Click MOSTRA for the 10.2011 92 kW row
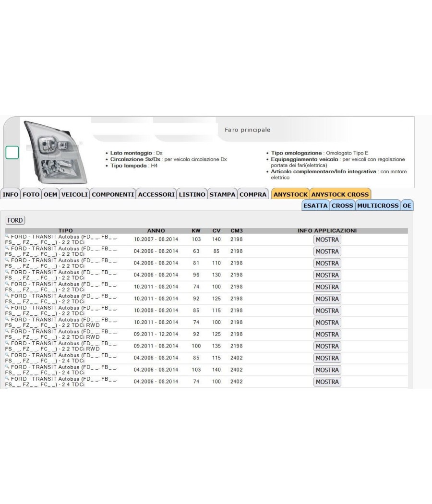The height and width of the screenshot is (504, 432). tap(327, 299)
